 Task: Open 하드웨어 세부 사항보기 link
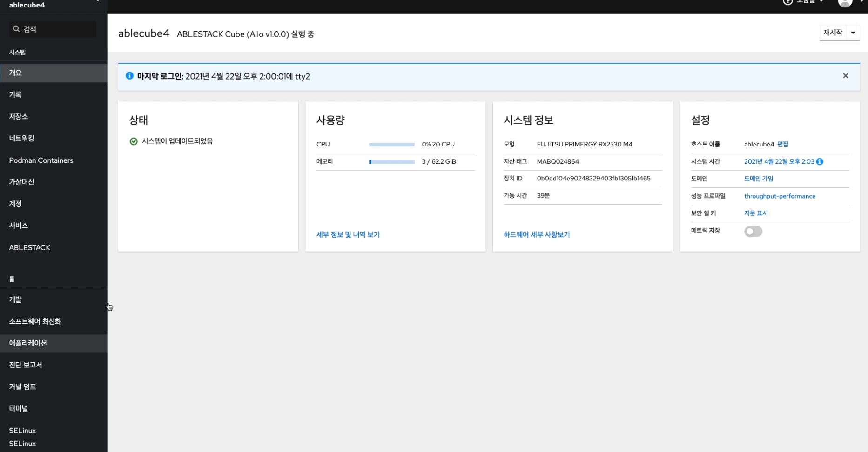tap(537, 235)
